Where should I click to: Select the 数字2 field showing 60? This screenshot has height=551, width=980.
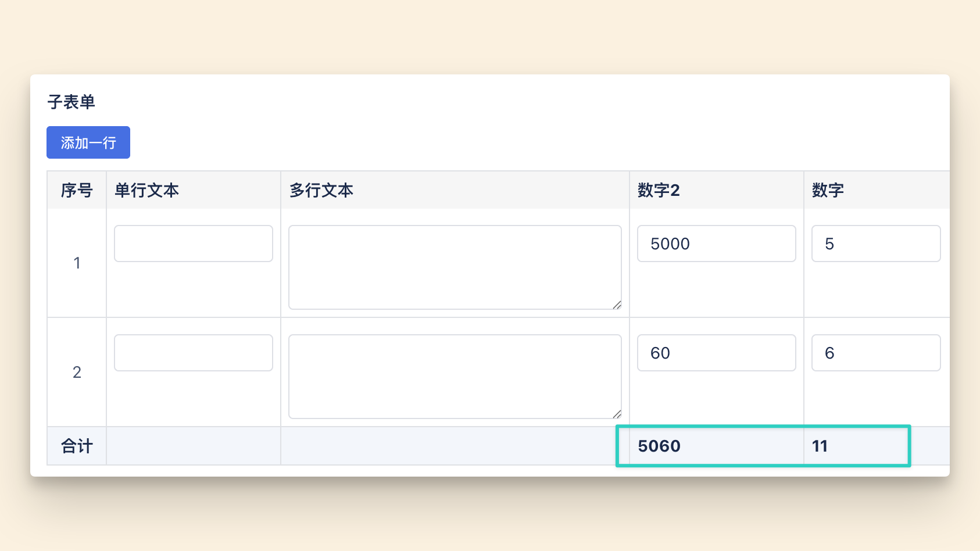pyautogui.click(x=716, y=352)
